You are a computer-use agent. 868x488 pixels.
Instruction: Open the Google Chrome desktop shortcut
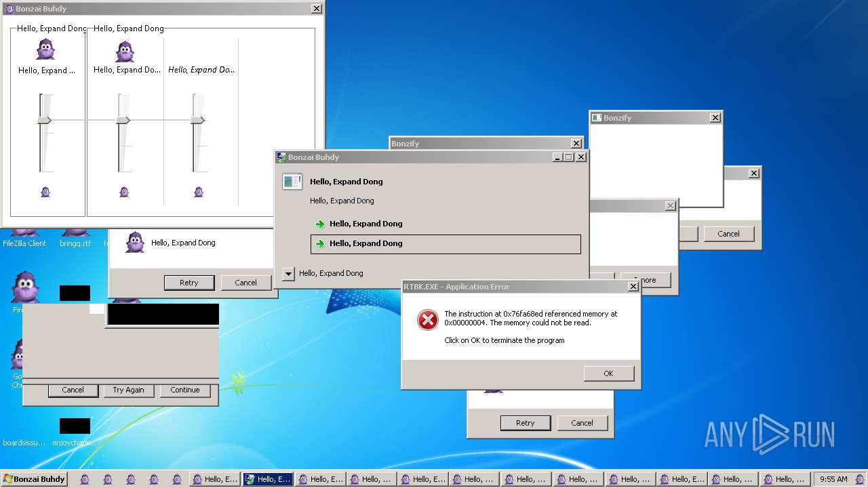(x=17, y=365)
